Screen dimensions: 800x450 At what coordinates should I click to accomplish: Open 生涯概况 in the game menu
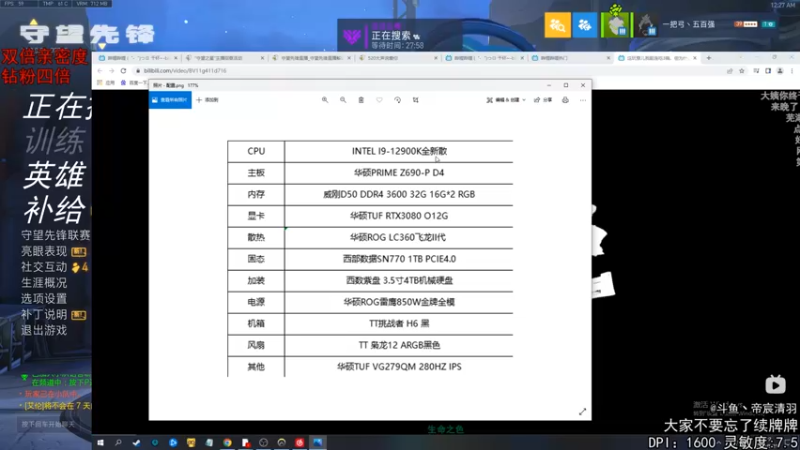(x=44, y=283)
